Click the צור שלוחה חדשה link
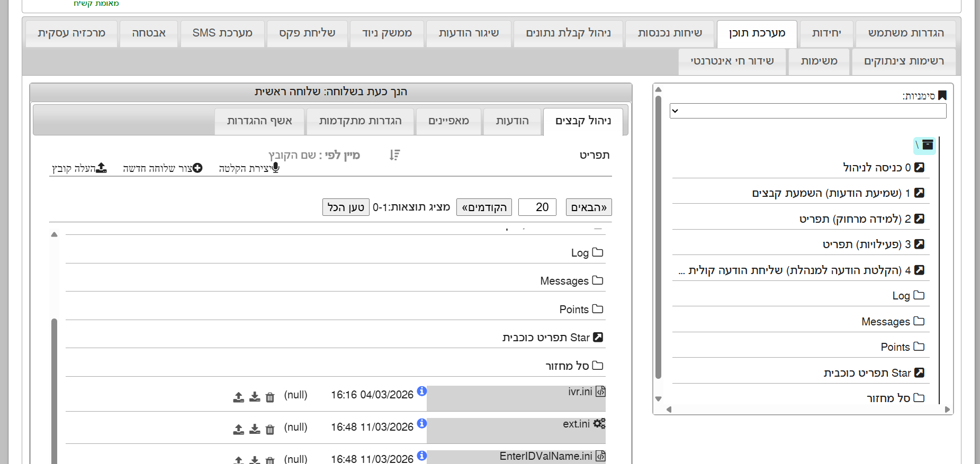The width and height of the screenshot is (980, 464). click(x=163, y=168)
